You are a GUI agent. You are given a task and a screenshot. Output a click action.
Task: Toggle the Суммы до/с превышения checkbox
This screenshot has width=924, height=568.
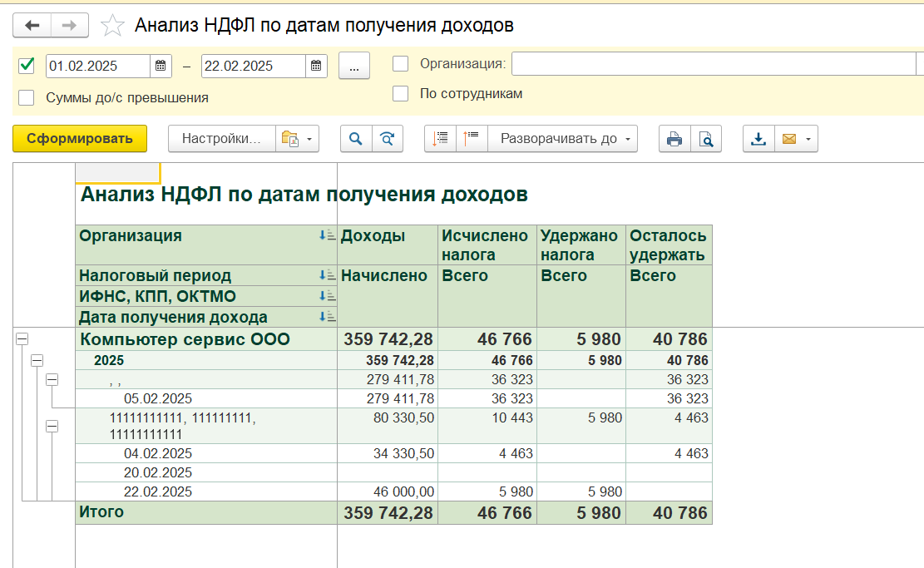(27, 98)
